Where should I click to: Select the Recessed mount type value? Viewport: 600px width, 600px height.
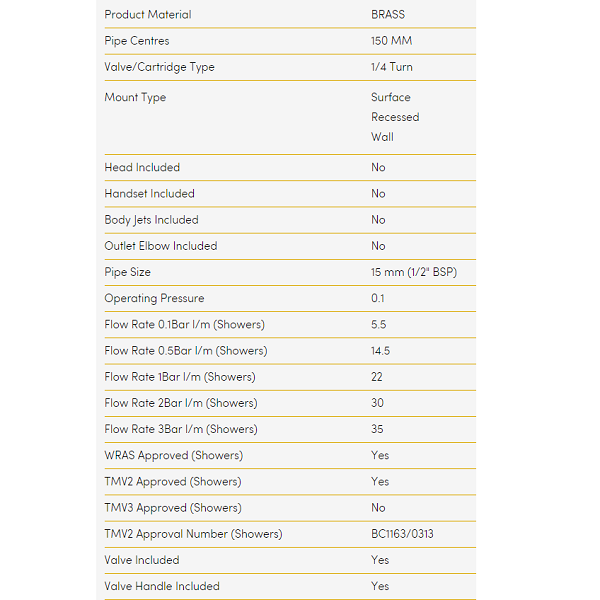click(395, 117)
